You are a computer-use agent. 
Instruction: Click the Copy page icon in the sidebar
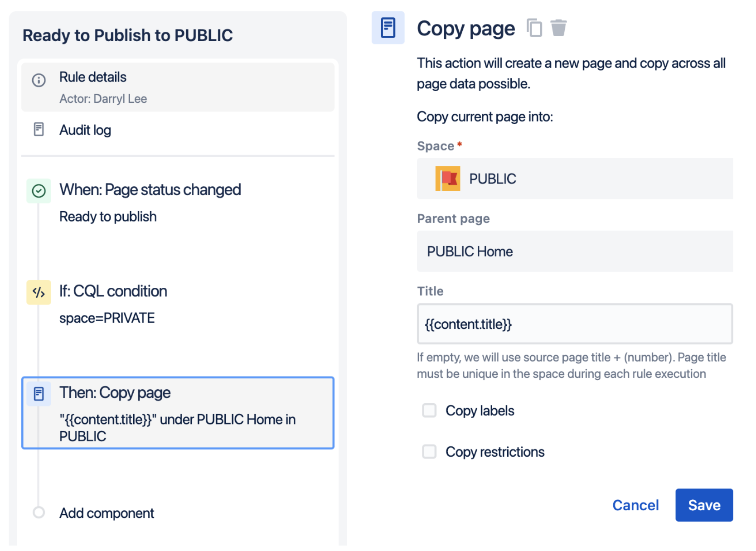pyautogui.click(x=39, y=393)
